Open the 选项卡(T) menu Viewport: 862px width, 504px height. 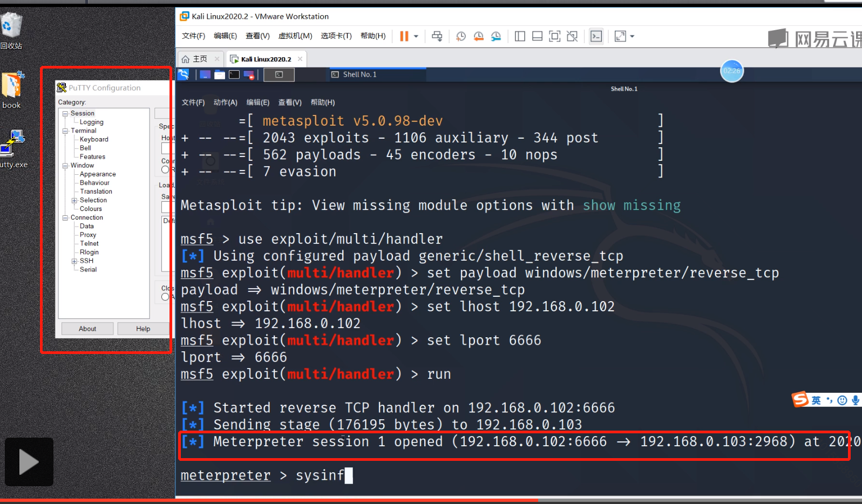coord(336,36)
